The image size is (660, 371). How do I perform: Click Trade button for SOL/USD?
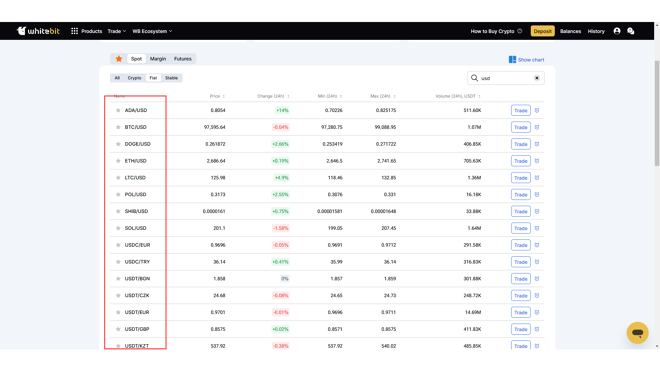point(521,228)
